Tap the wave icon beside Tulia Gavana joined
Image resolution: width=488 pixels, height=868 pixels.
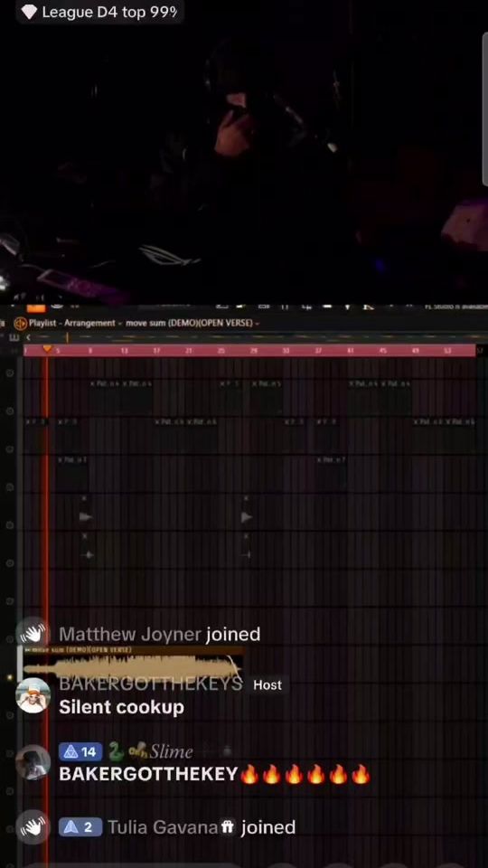tap(33, 826)
